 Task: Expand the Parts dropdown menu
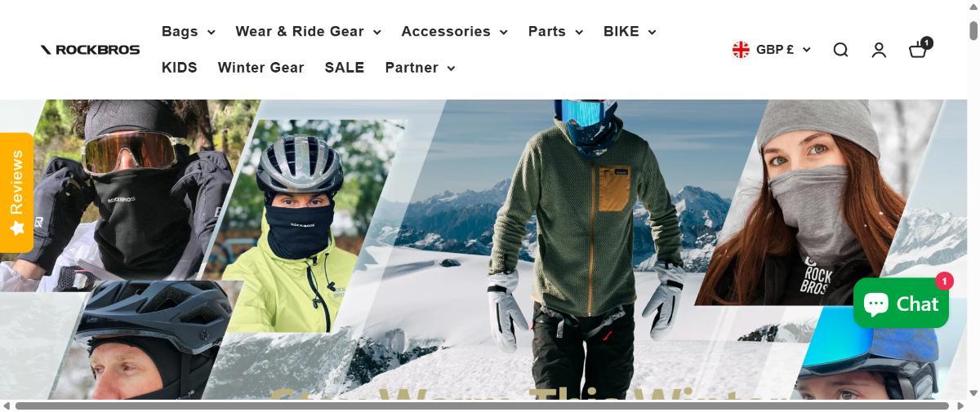coord(555,32)
